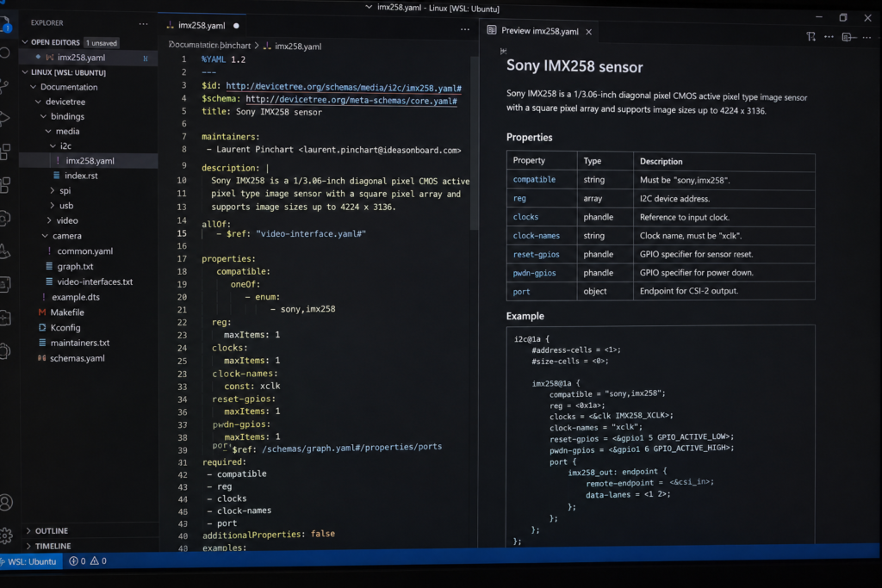
Task: Open the Accounts icon in activity bar
Action: click(6, 502)
